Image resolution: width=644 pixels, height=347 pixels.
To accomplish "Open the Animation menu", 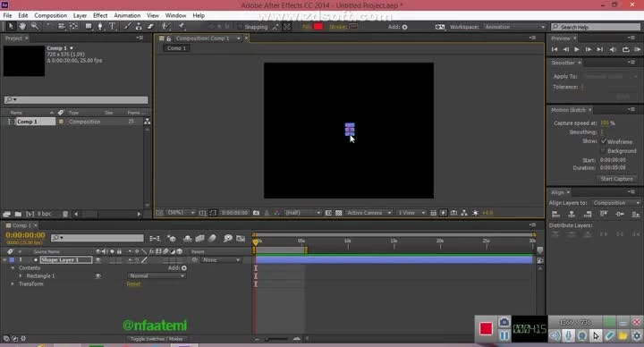I will pyautogui.click(x=127, y=15).
